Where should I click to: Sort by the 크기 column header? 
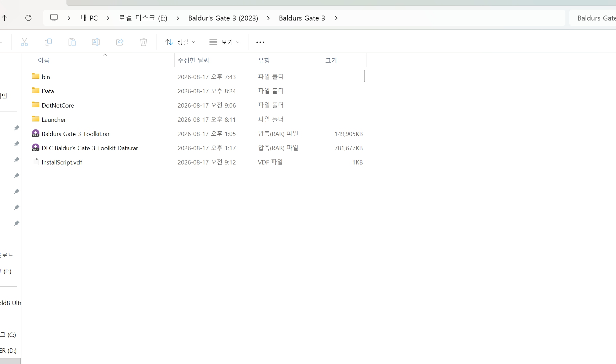(x=331, y=60)
